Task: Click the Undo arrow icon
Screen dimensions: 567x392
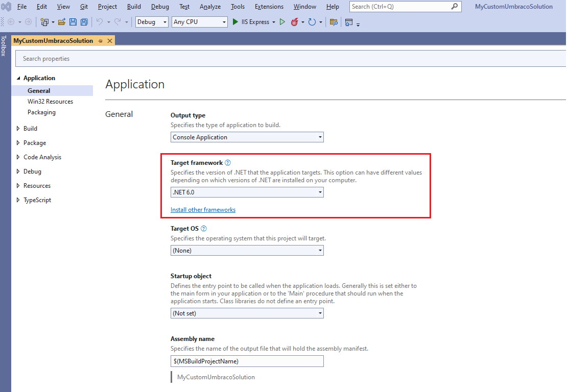Action: click(x=100, y=22)
